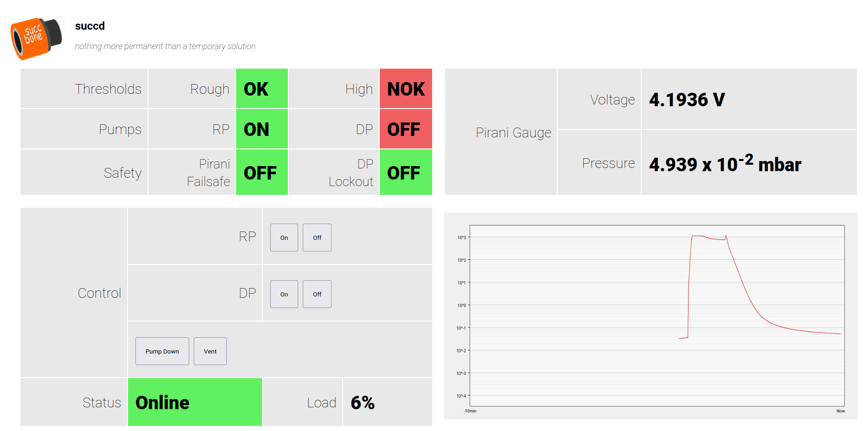
Task: Click the green Online status indicator
Action: click(x=195, y=402)
